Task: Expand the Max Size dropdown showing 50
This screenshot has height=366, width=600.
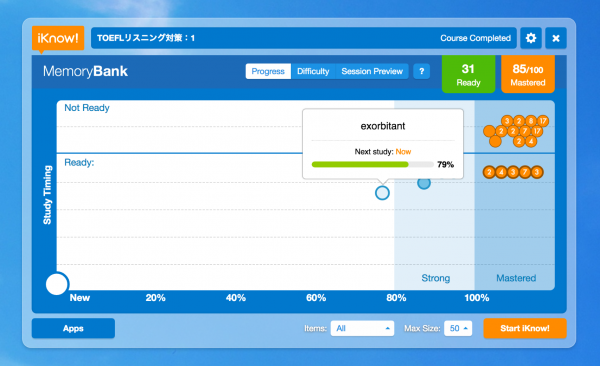Action: tap(458, 328)
